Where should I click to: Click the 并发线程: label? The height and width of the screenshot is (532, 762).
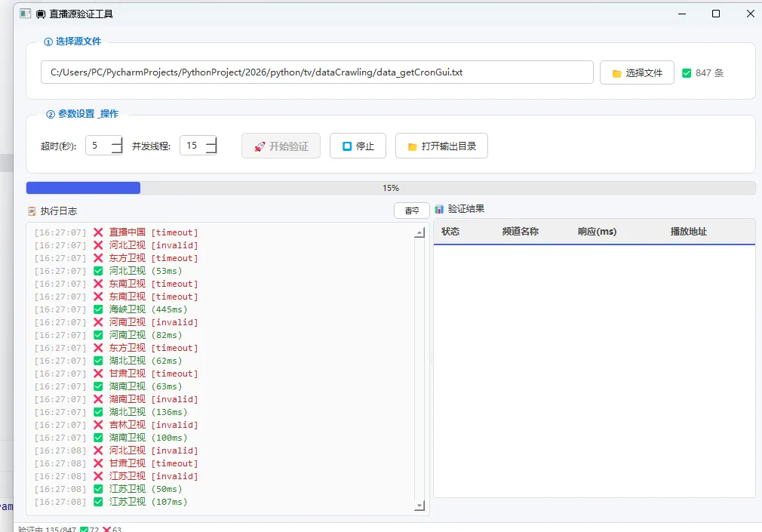(151, 146)
